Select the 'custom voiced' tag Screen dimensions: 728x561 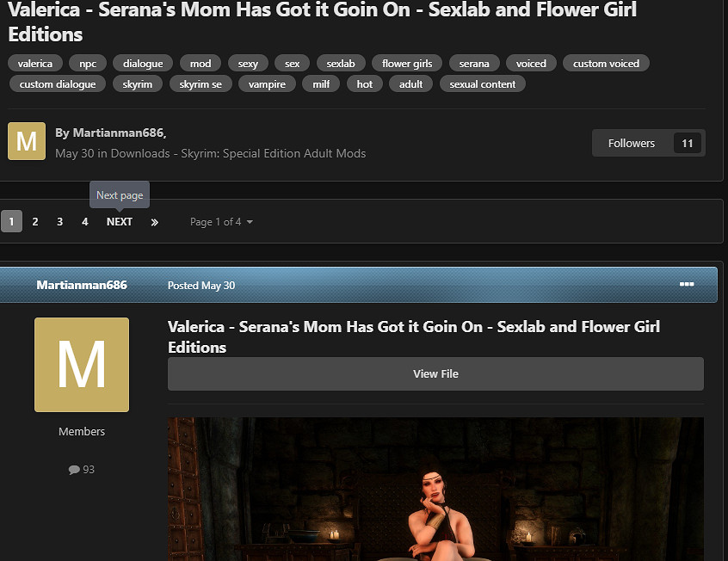click(x=606, y=64)
